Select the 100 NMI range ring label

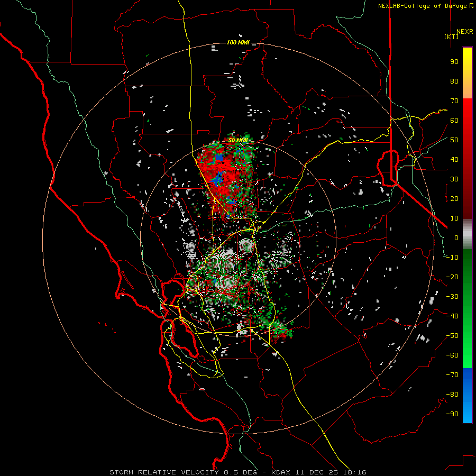[x=238, y=42]
